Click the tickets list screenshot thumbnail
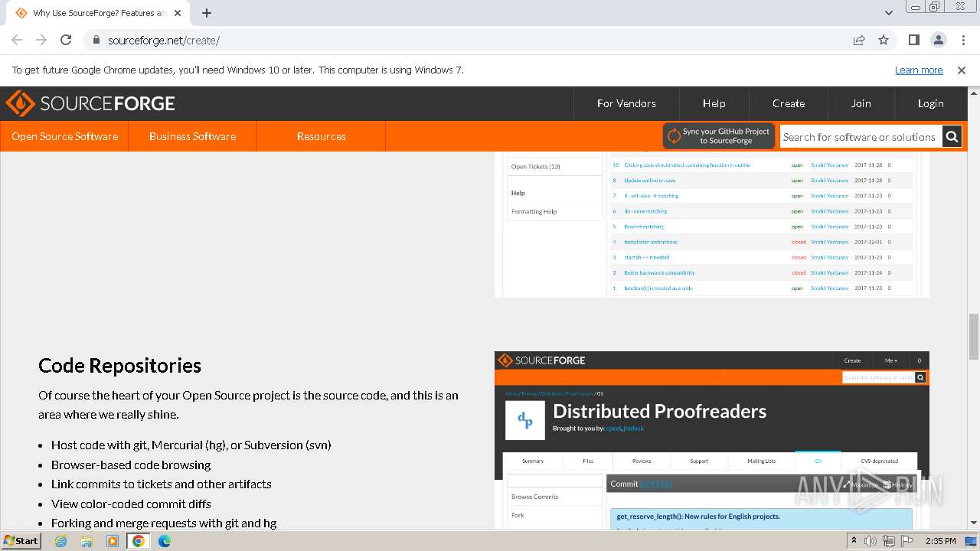 pos(711,224)
